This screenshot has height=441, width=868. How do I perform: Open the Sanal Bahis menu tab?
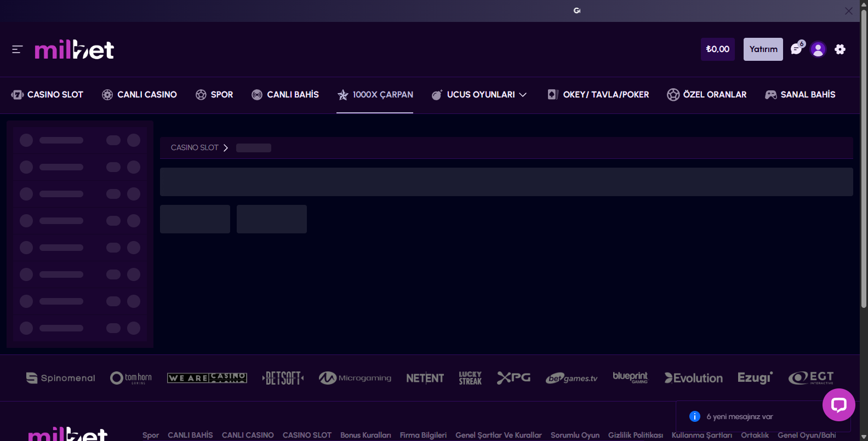(800, 95)
